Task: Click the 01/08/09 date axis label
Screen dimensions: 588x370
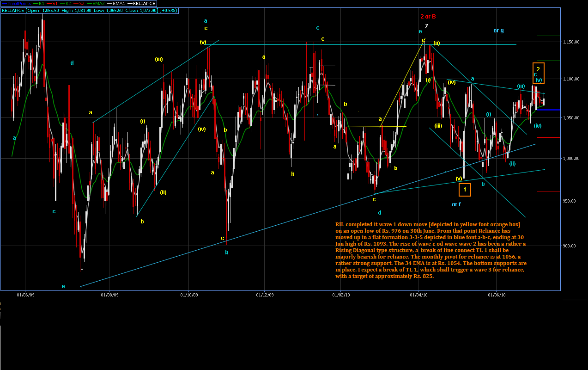Action: point(110,294)
